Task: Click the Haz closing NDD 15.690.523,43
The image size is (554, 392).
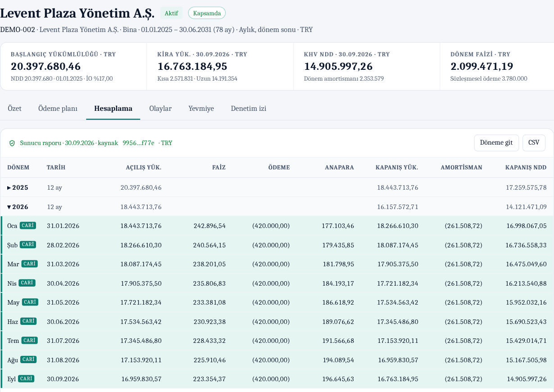Action: 526,322
